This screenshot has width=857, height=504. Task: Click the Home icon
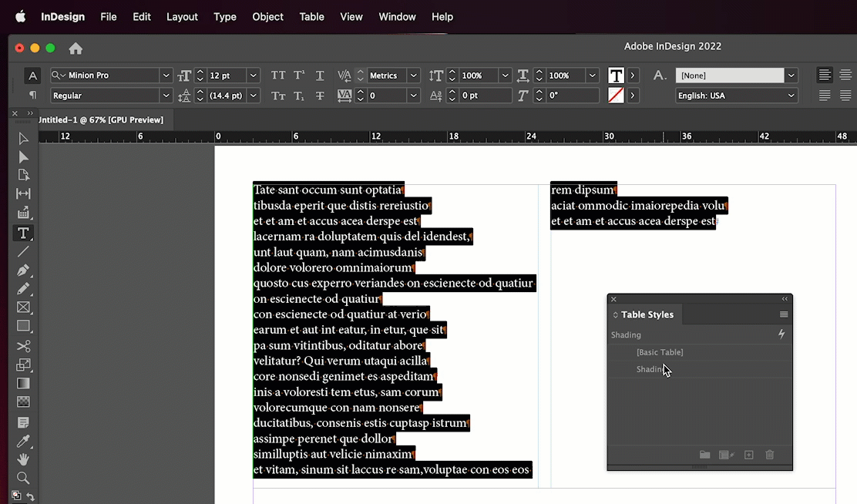tap(76, 49)
